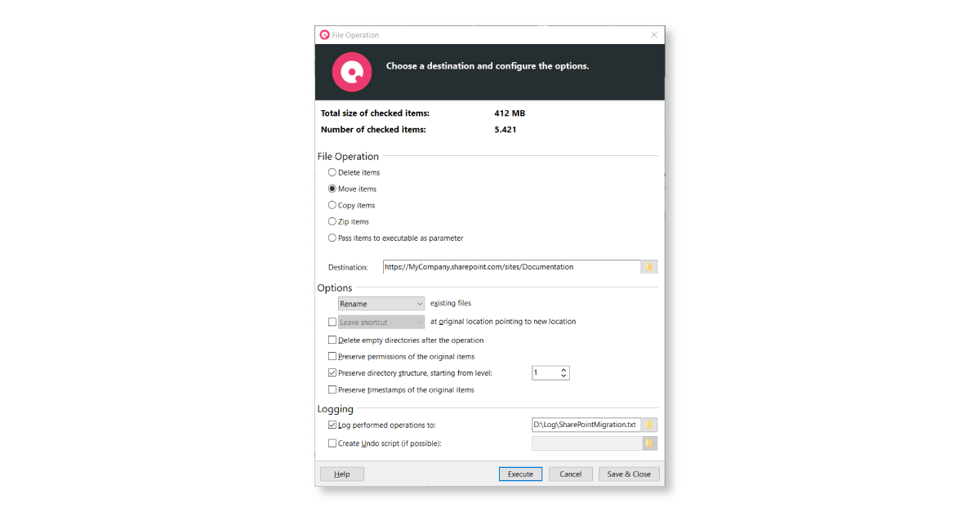This screenshot has height=512, width=980.
Task: Click the 412 MB total size value
Action: point(510,114)
